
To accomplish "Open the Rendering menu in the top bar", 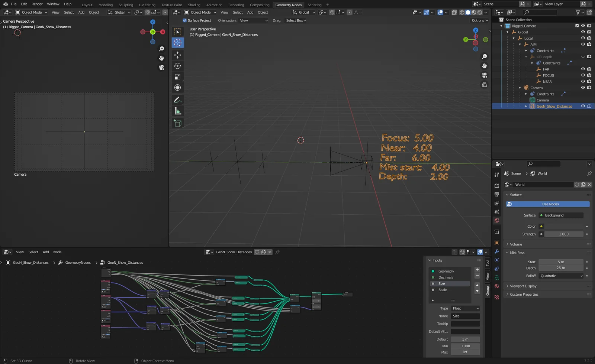I will pos(236,5).
